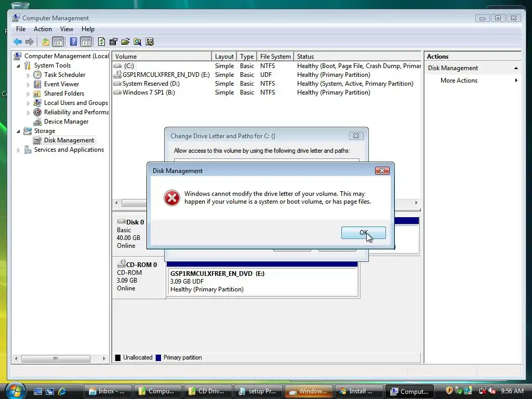The height and width of the screenshot is (399, 532).
Task: Switch to the Install taskbar button
Action: pyautogui.click(x=358, y=391)
